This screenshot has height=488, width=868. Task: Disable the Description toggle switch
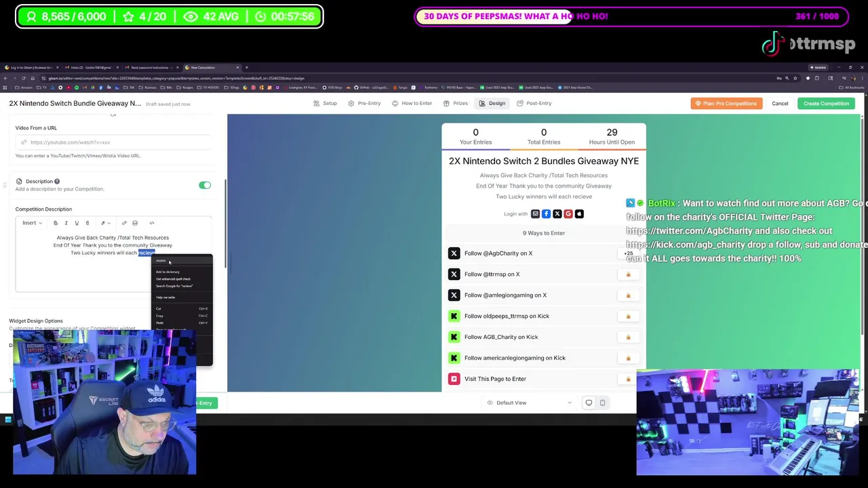tap(205, 185)
